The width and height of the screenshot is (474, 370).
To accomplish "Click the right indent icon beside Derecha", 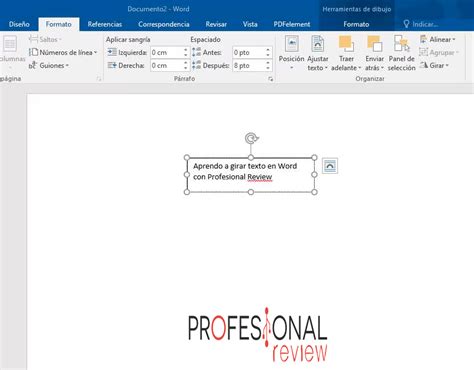I will pyautogui.click(x=112, y=65).
